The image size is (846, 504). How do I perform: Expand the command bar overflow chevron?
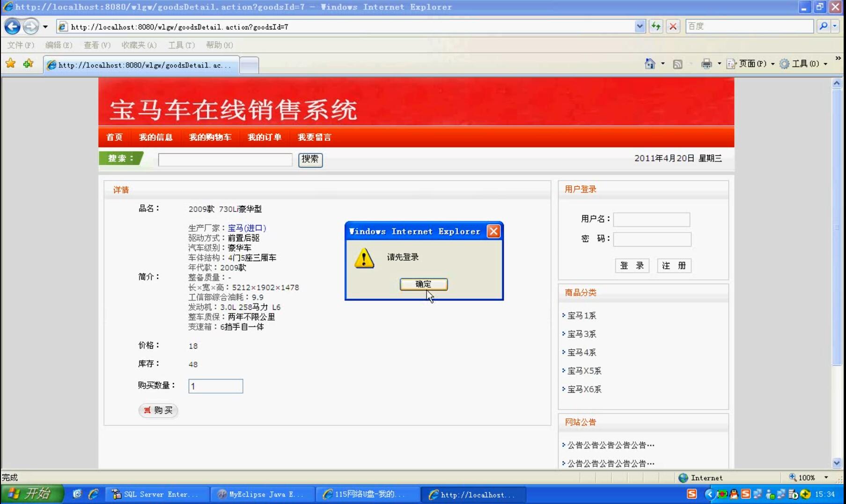[838, 58]
